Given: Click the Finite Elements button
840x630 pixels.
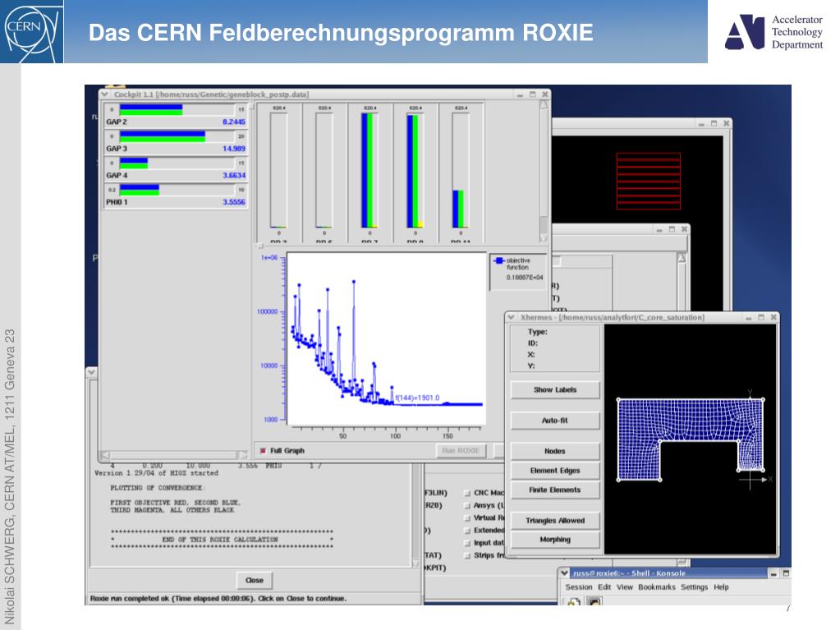Looking at the screenshot, I should click(555, 490).
